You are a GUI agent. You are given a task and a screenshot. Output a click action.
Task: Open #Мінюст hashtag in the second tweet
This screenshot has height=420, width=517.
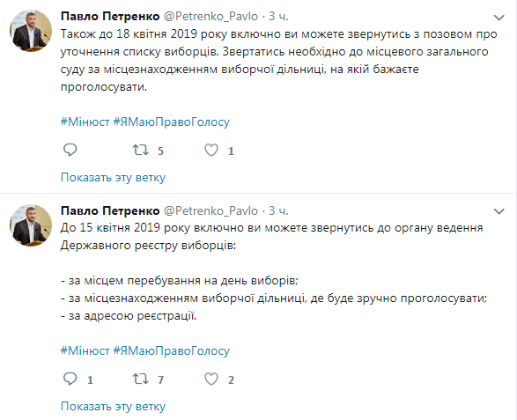click(x=85, y=350)
